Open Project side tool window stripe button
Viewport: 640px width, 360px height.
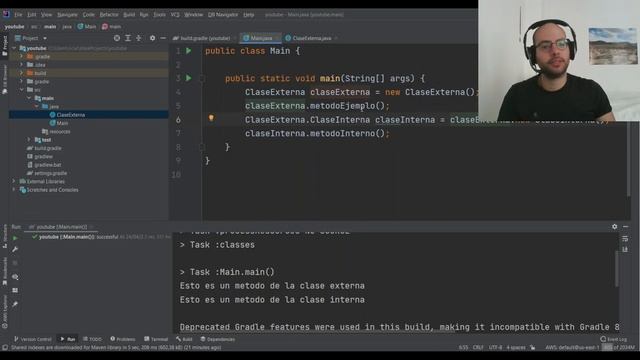pos(4,45)
